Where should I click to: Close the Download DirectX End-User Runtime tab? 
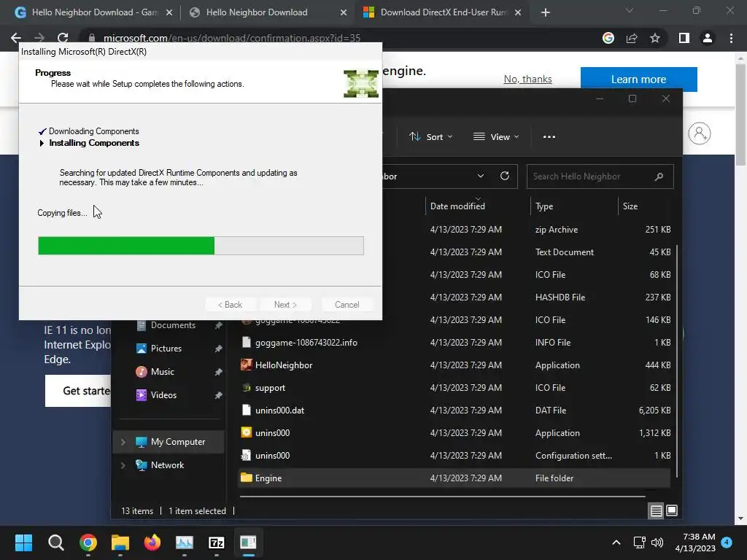(x=518, y=12)
